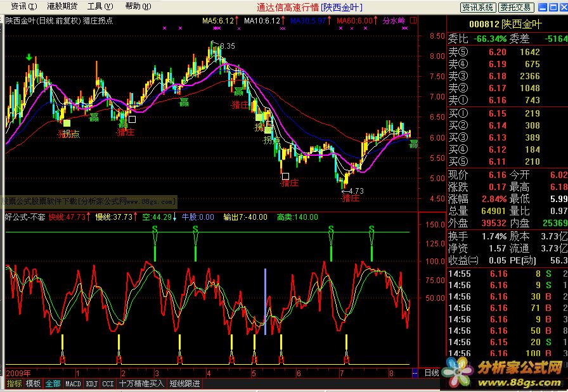This screenshot has height=392, width=568.
Task: Select the 模板 tab
Action: [33, 384]
